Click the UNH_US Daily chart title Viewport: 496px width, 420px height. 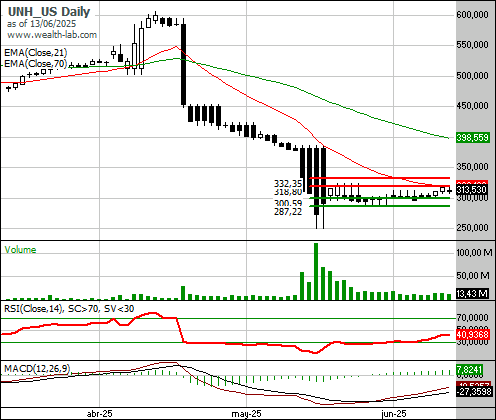(49, 12)
